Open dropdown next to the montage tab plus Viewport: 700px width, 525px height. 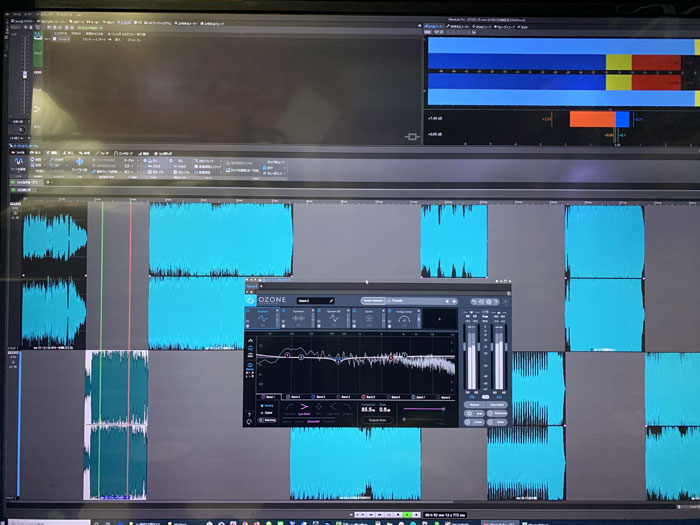(x=52, y=182)
